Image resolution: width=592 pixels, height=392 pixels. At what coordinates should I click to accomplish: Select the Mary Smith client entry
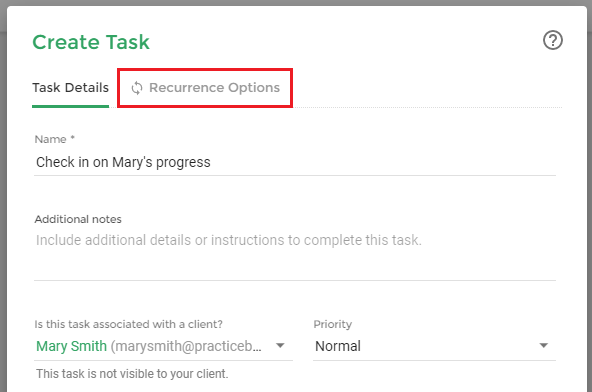point(71,346)
